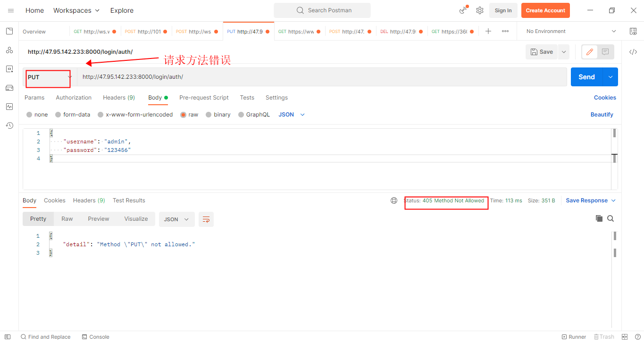644x342 pixels.
Task: Select the GraphQL body type
Action: click(254, 115)
